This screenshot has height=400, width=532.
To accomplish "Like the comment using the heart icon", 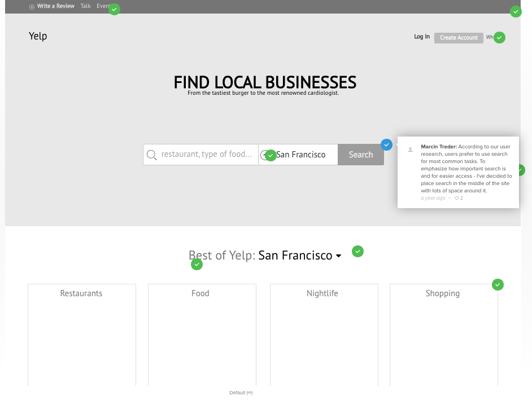I will coord(457,198).
